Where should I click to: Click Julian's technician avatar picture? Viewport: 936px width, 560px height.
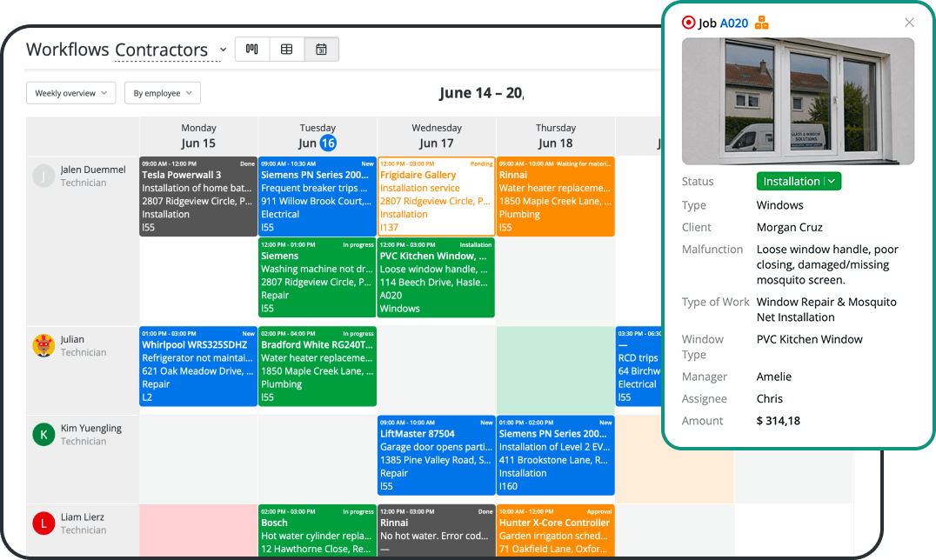43,346
